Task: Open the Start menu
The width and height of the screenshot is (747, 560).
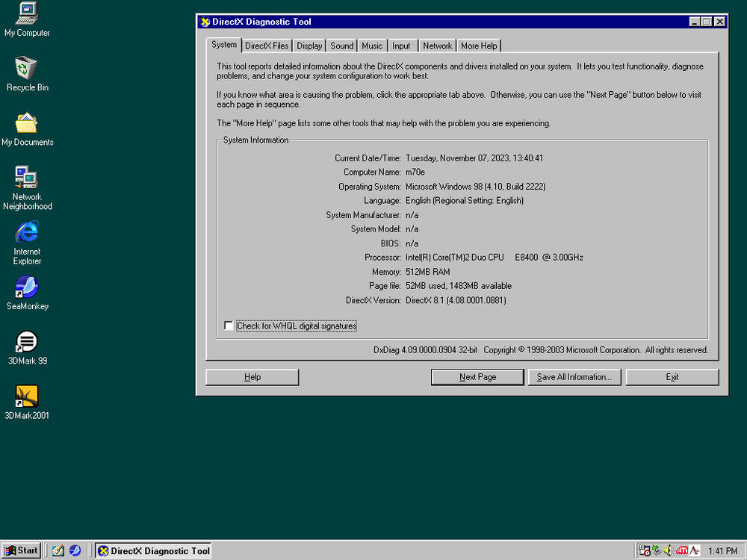Action: pos(21,550)
